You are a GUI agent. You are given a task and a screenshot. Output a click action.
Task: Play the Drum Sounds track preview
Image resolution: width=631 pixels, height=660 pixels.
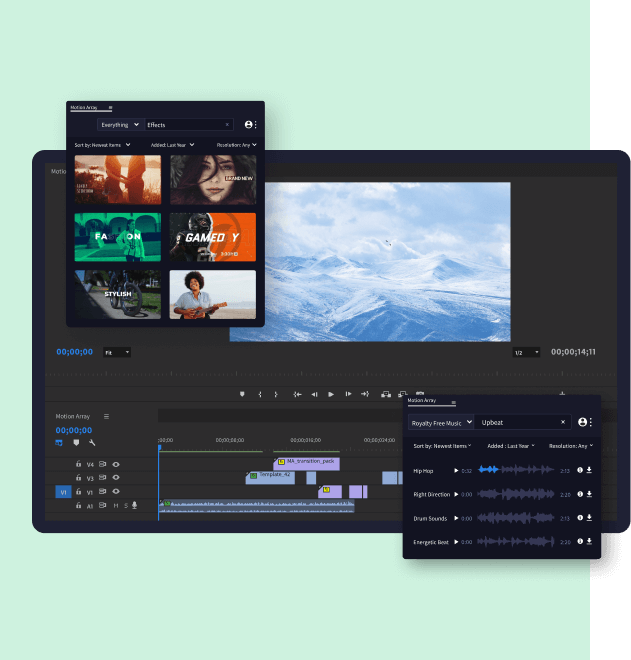pos(457,518)
